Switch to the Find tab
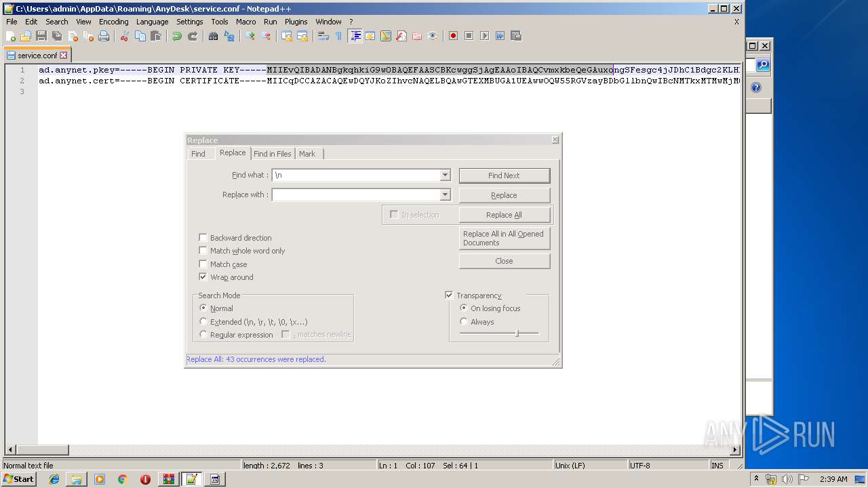Viewport: 868px width, 488px height. (198, 154)
